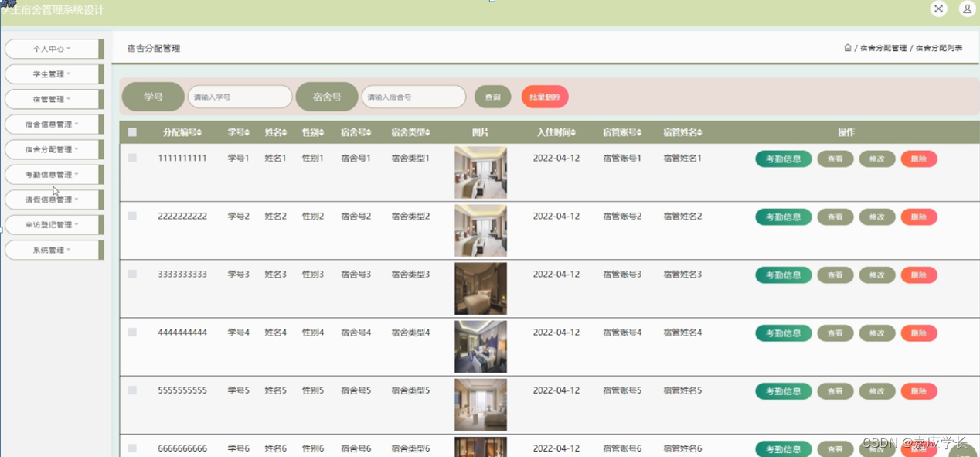980x457 pixels.
Task: Sort by 学号 column header
Action: coord(236,132)
